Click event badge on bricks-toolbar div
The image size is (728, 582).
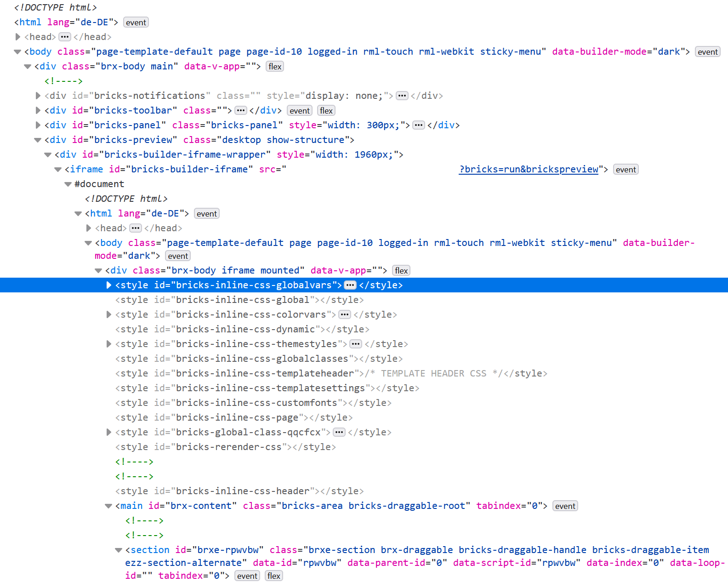pyautogui.click(x=300, y=111)
